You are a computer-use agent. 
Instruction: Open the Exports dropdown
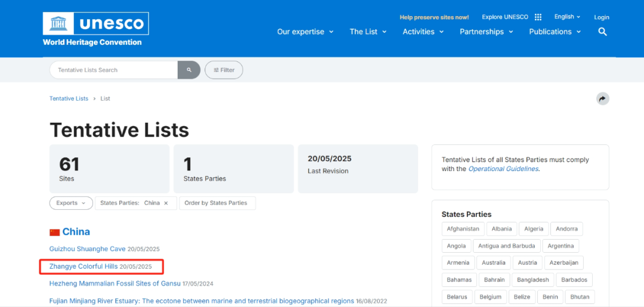(71, 203)
